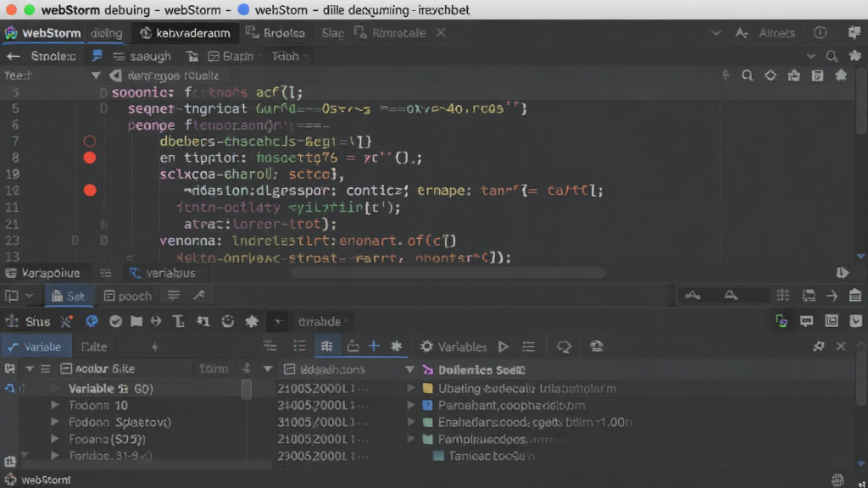Click the back arrow next to 'Sinole'
The image size is (868, 488).
[x=13, y=57]
